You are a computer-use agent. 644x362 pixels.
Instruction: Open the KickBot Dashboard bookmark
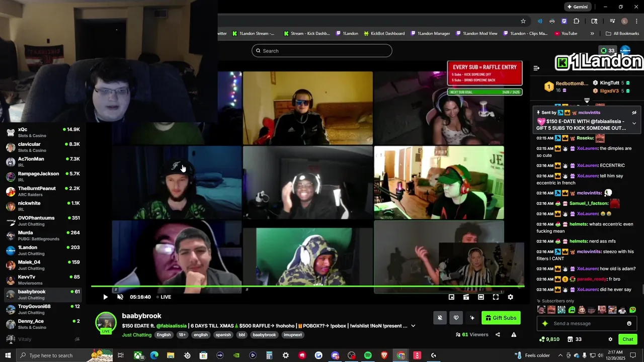click(384, 34)
